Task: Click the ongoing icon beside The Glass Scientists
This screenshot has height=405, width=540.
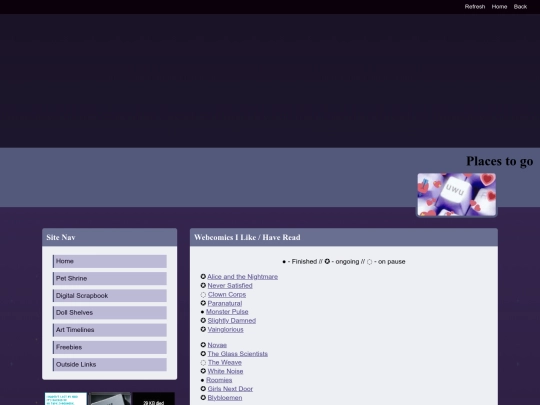Action: [x=203, y=354]
